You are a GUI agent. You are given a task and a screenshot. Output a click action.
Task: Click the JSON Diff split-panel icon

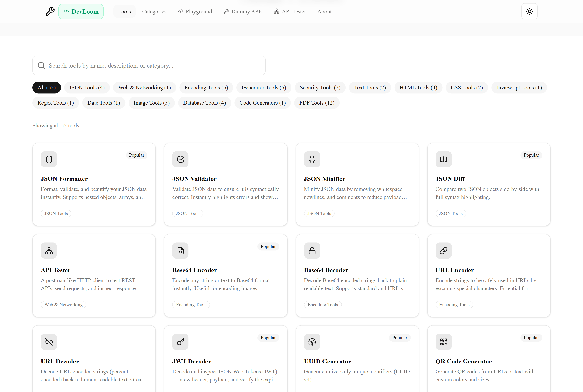coord(444,159)
